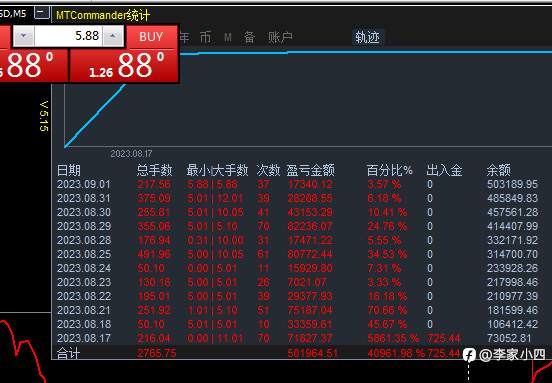
Task: Click balance value 210977.39
Action: tap(513, 296)
